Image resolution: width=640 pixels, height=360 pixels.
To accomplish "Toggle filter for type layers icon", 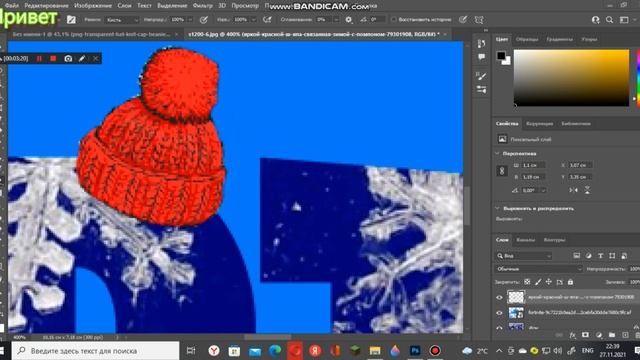I will [600, 256].
